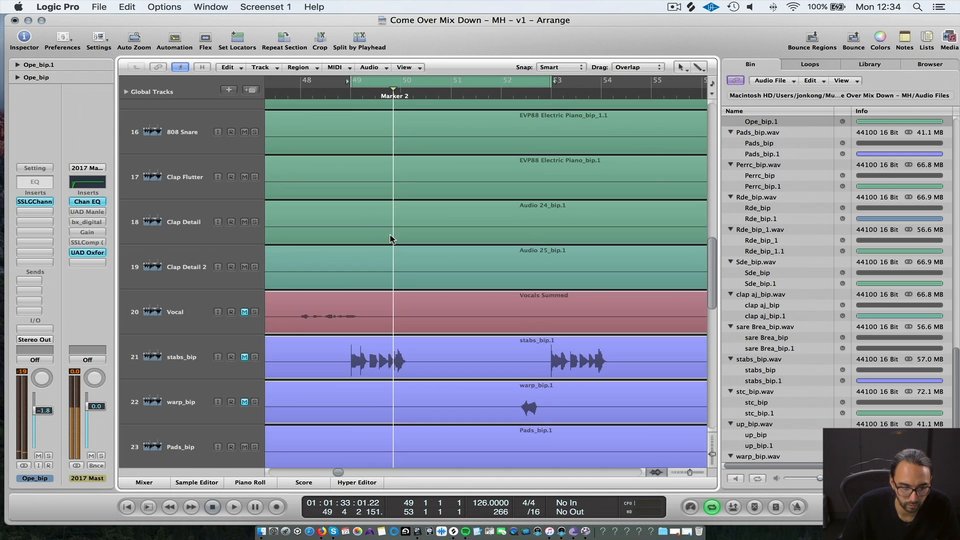Image resolution: width=960 pixels, height=540 pixels.
Task: Open the File menu in menu bar
Action: tap(99, 7)
